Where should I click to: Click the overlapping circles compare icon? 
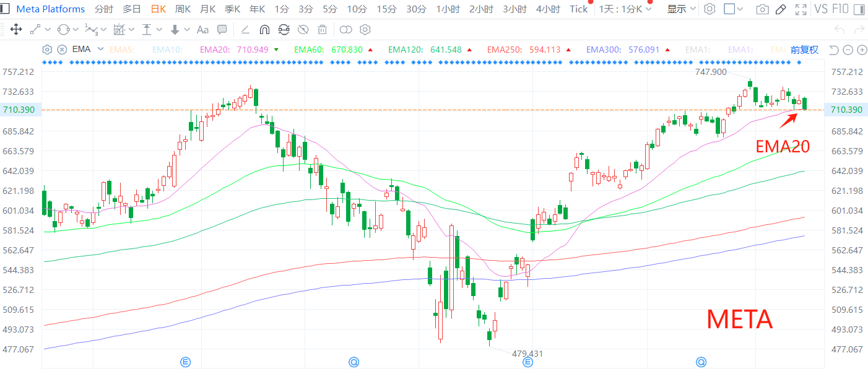point(346,30)
